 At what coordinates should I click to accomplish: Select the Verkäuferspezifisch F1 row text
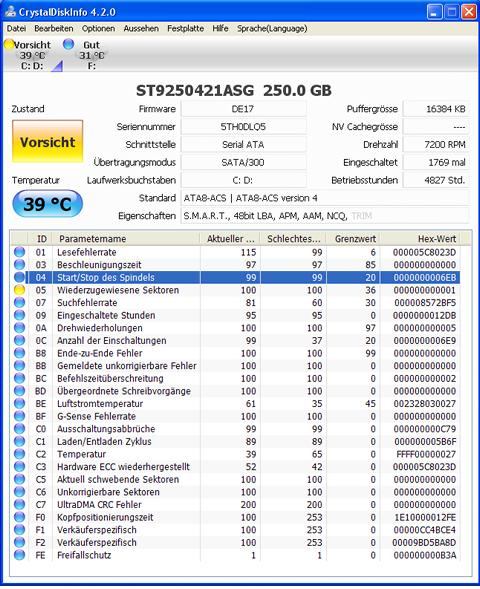[x=97, y=530]
